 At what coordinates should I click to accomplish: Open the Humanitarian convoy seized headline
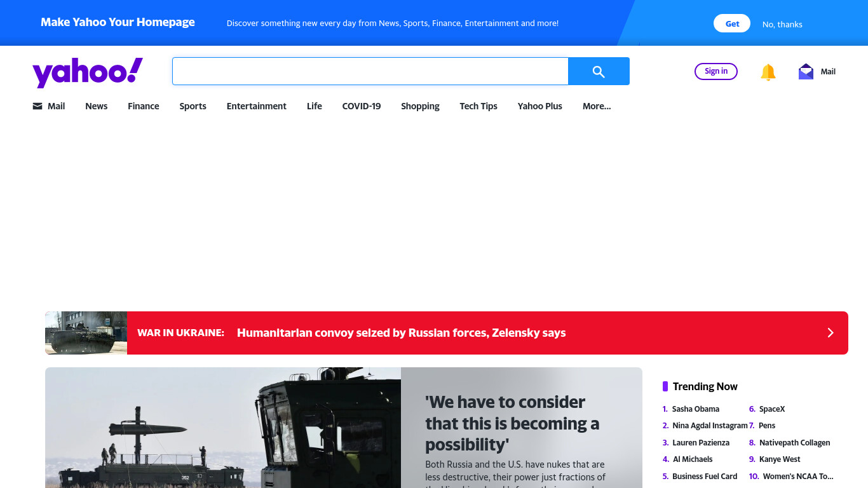pos(402,333)
